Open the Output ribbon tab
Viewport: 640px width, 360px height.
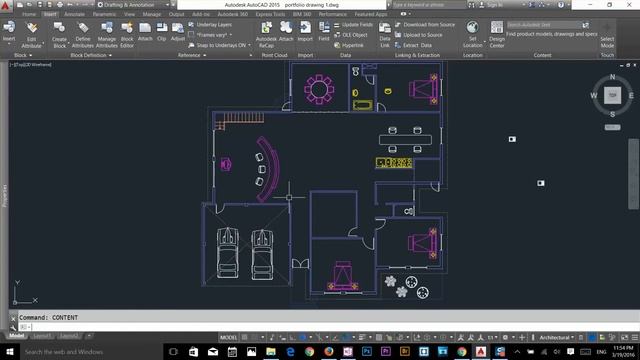[176, 14]
